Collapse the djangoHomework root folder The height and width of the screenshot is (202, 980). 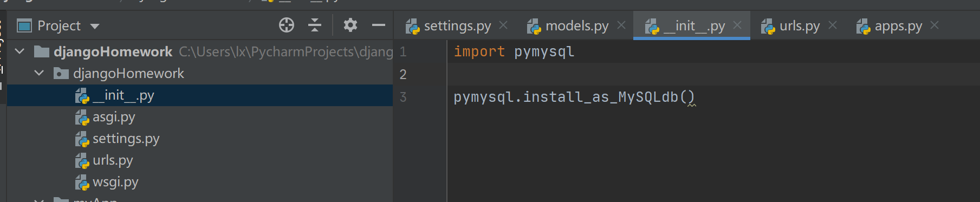click(20, 51)
